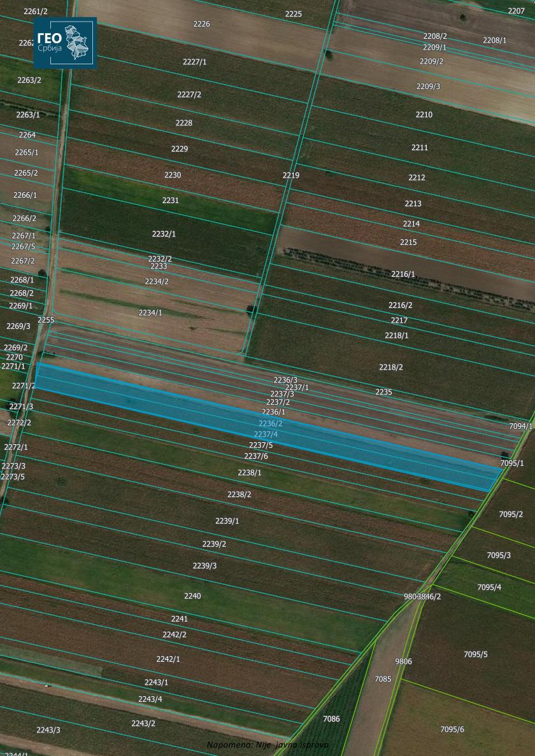535x756 pixels.
Task: Click parcel label 2272/1
Action: (16, 447)
